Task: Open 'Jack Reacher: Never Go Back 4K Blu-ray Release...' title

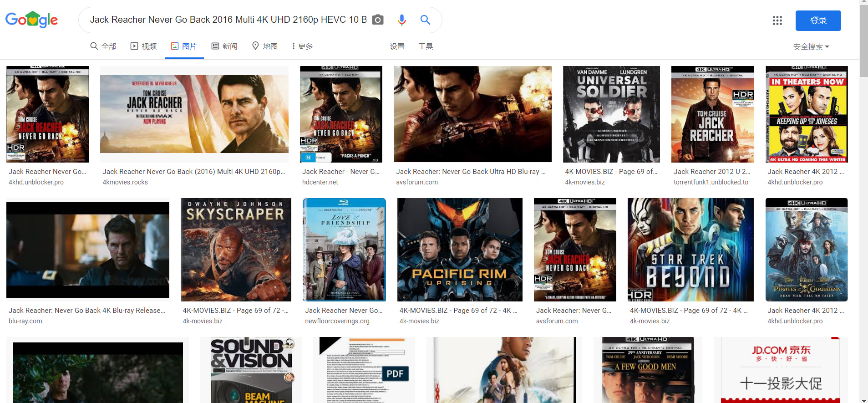Action: pos(87,311)
